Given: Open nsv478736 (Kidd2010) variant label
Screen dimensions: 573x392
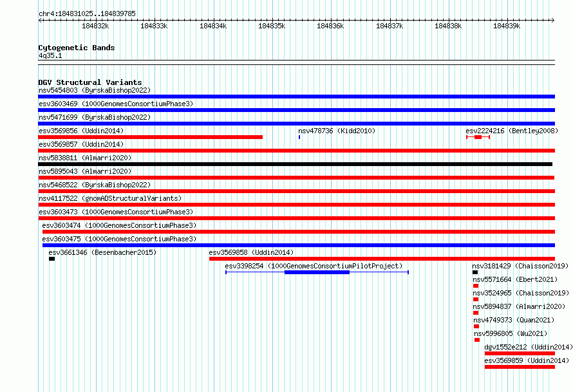Looking at the screenshot, I should [x=337, y=131].
